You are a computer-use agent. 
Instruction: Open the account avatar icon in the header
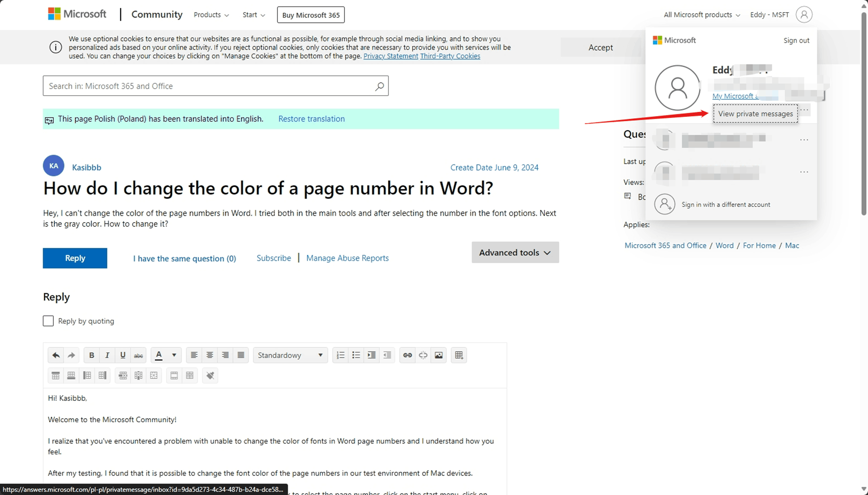[x=804, y=15]
